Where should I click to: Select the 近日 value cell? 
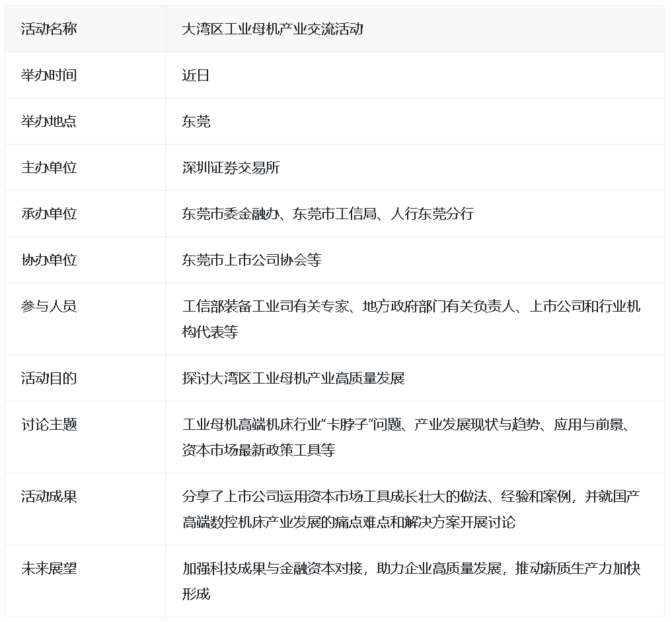pyautogui.click(x=196, y=75)
